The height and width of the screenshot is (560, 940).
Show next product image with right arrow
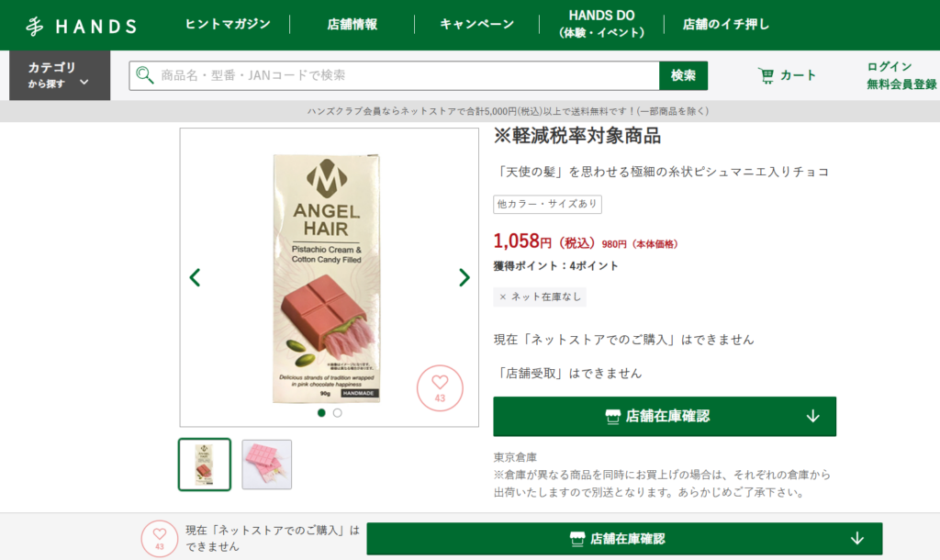point(464,277)
